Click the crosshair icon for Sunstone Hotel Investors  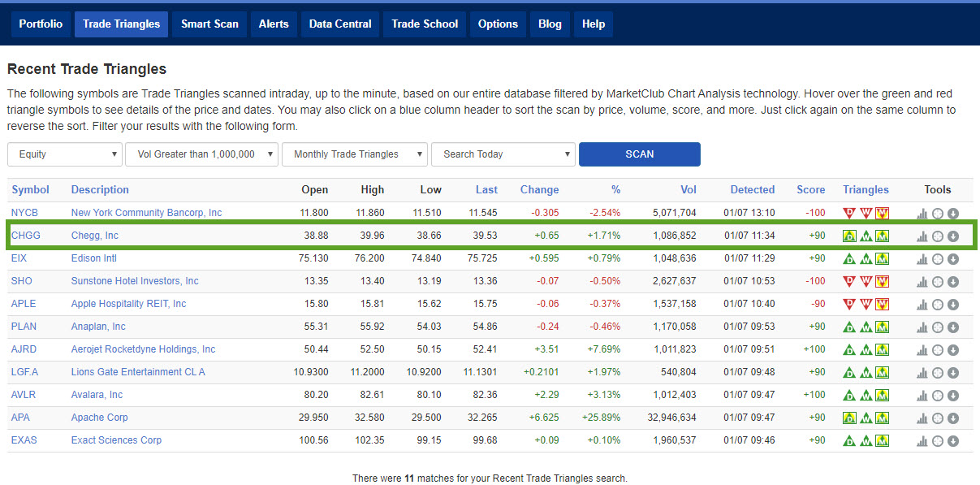937,282
